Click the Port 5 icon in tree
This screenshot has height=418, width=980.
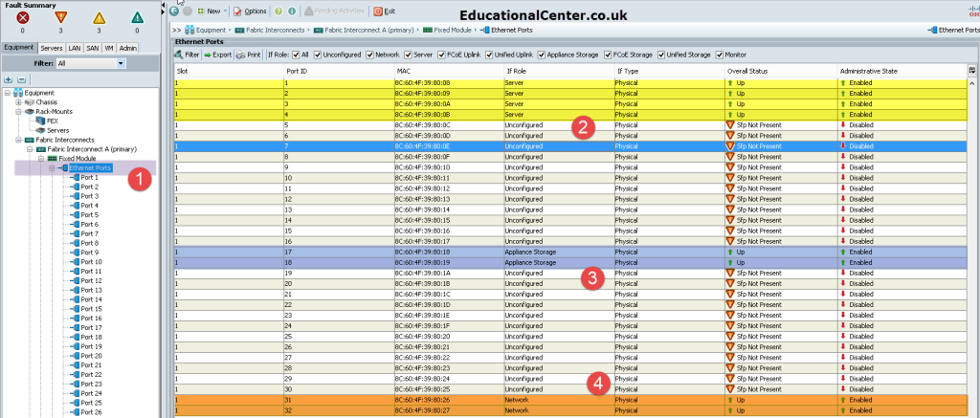point(76,215)
